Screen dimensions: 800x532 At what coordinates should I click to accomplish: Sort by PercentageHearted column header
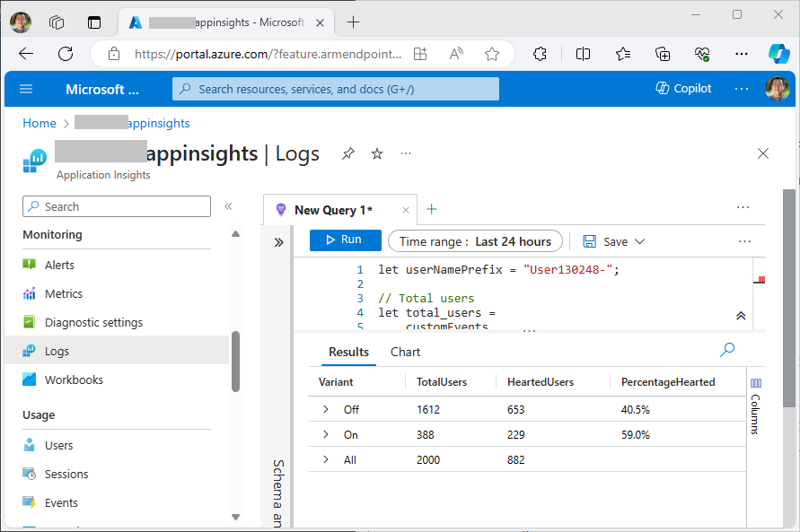point(668,382)
